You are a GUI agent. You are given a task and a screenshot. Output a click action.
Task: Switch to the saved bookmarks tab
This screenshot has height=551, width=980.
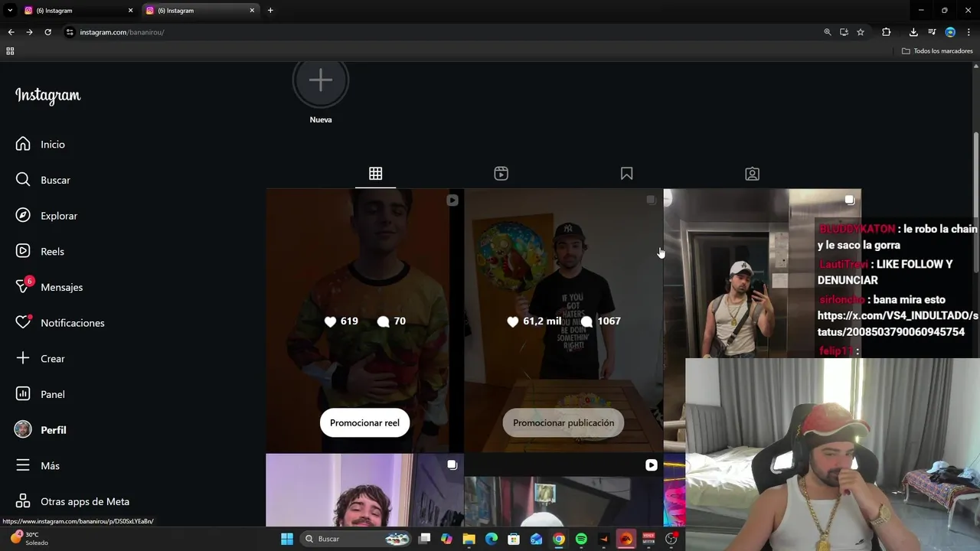coord(626,174)
